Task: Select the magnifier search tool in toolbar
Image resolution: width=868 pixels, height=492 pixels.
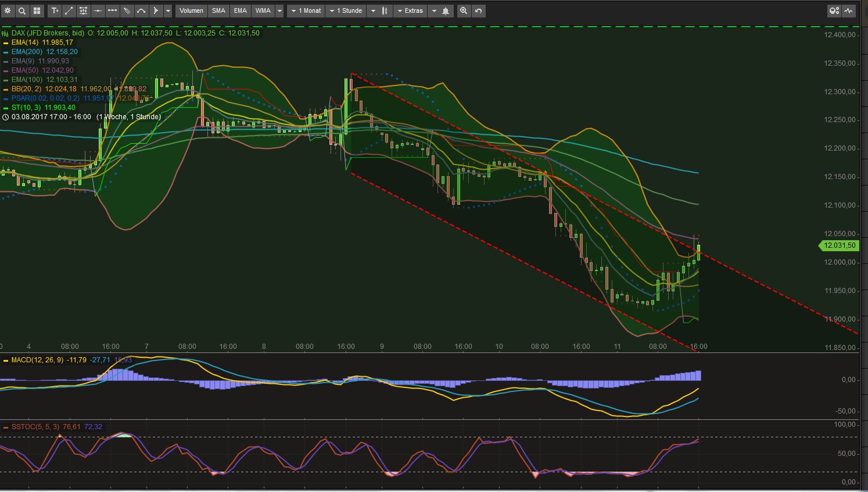Action: [22, 10]
